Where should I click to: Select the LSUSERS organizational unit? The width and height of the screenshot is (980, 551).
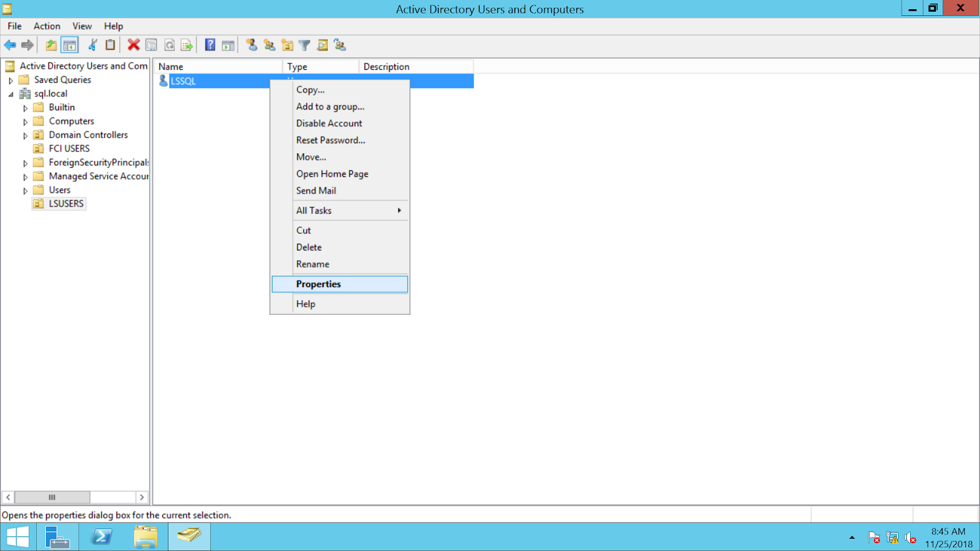pos(66,203)
